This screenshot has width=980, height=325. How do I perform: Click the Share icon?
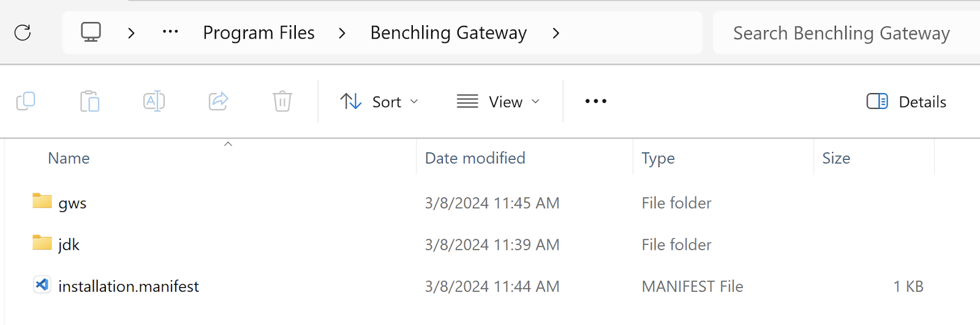click(x=218, y=101)
